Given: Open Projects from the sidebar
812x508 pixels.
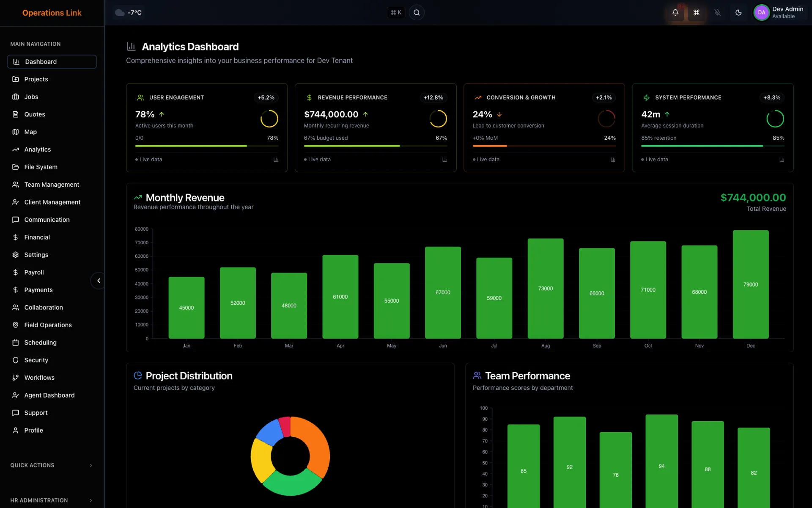Looking at the screenshot, I should tap(52, 79).
